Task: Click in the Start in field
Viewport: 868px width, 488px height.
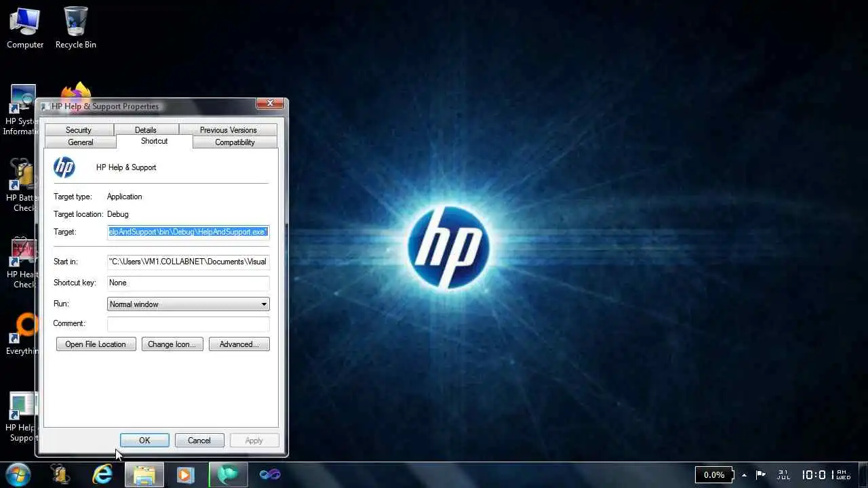Action: pos(189,262)
